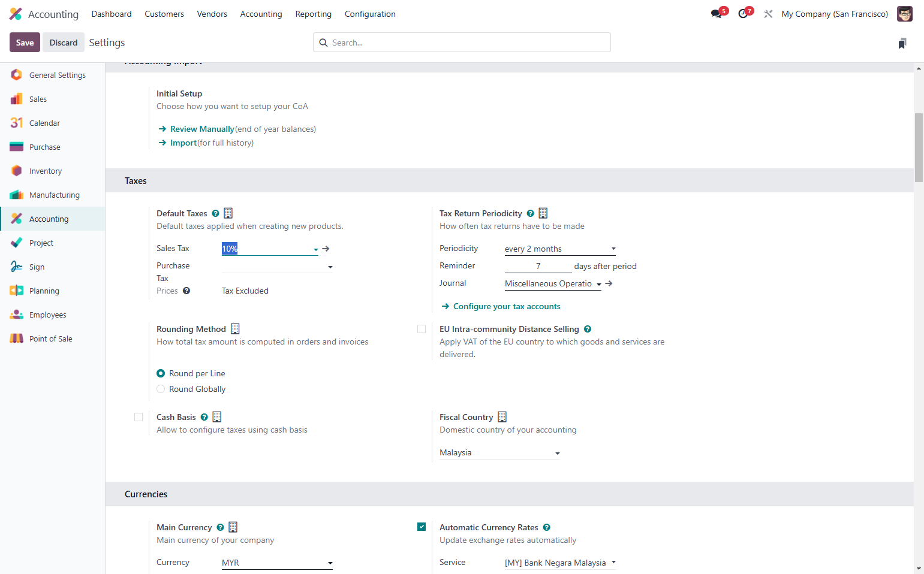The width and height of the screenshot is (924, 574).
Task: Edit the Reminder days field
Action: pos(538,266)
